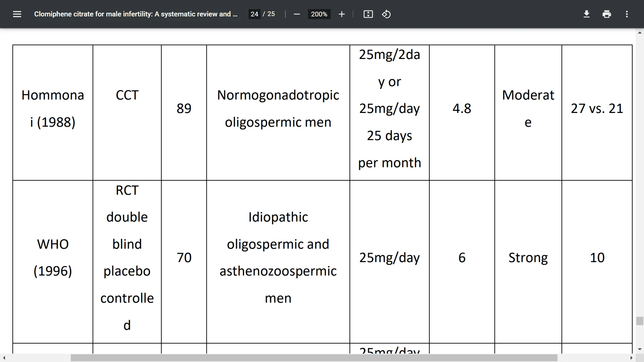Click the vertical scrollbar up arrow
The height and width of the screenshot is (362, 644).
(640, 33)
